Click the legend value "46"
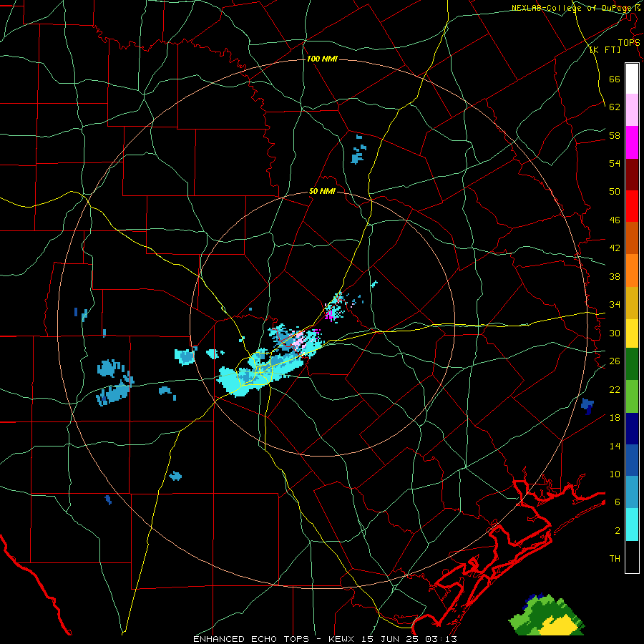Screen dimensions: 644x644 pos(615,220)
